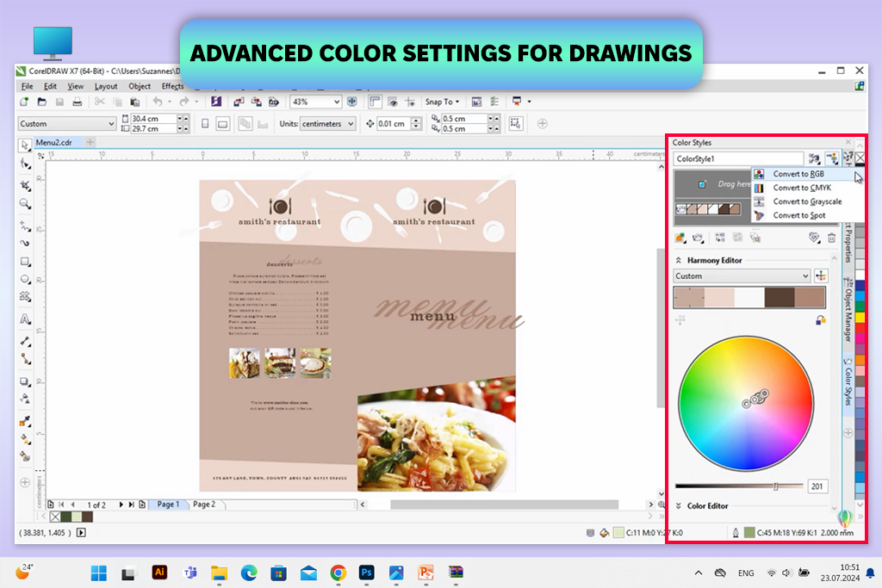Screen dimensions: 882x588
Task: Open the View menu
Action: tap(76, 86)
